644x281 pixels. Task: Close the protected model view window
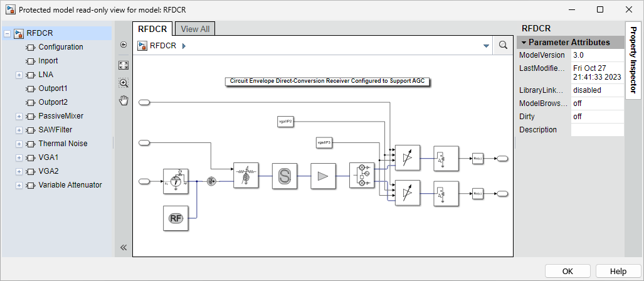coord(629,9)
